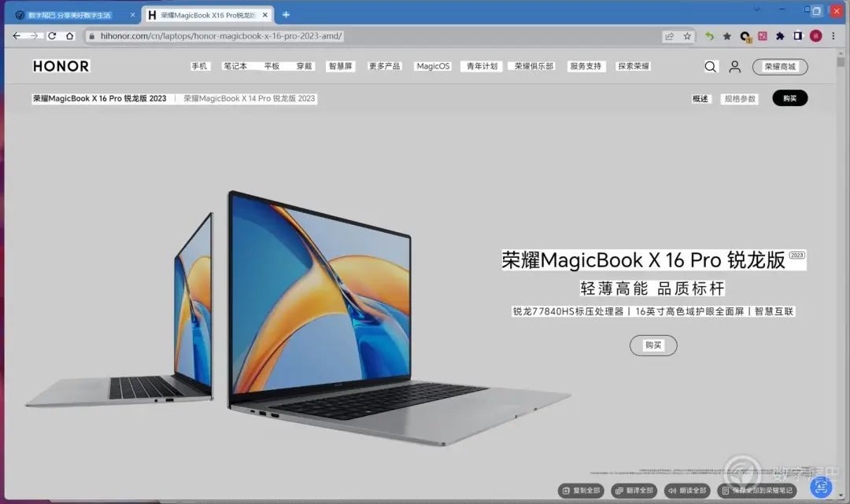Open 青年计划 in the navigation bar
The height and width of the screenshot is (504, 850).
tap(482, 66)
